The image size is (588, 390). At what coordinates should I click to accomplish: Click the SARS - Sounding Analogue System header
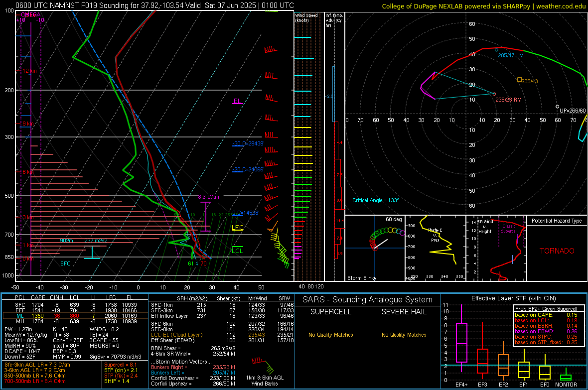point(368,300)
